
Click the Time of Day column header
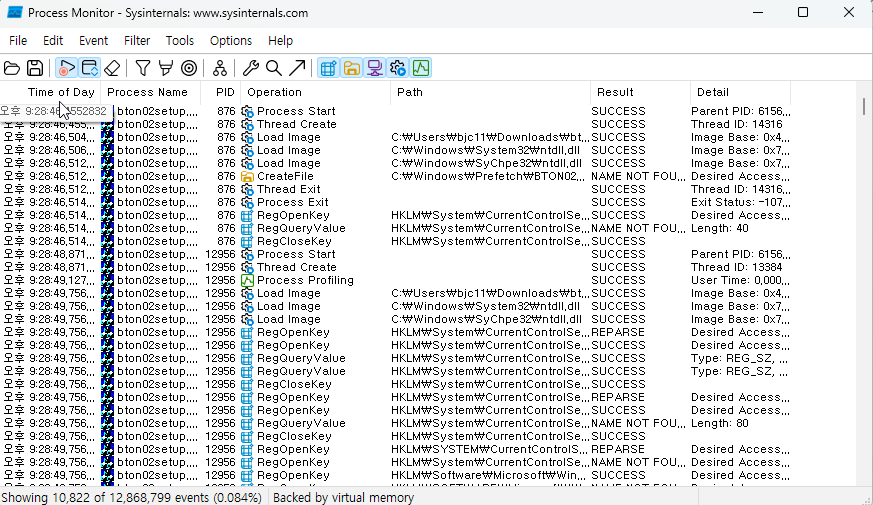pos(51,92)
